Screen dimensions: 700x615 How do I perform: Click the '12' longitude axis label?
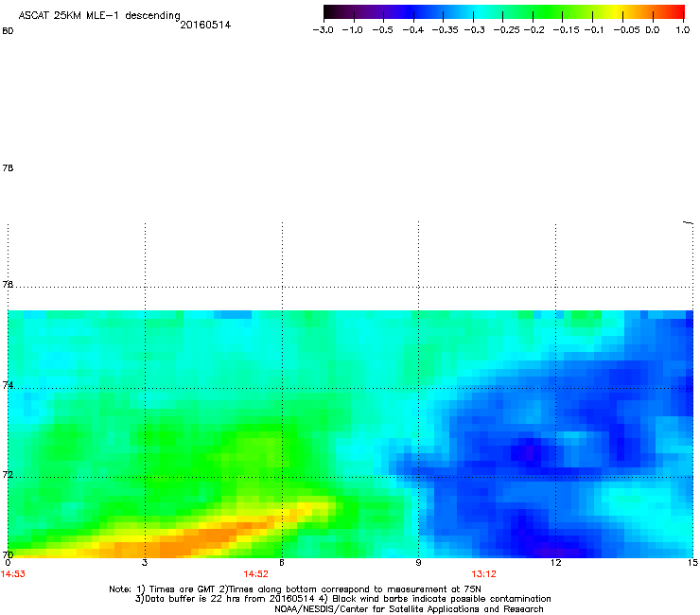tap(556, 563)
